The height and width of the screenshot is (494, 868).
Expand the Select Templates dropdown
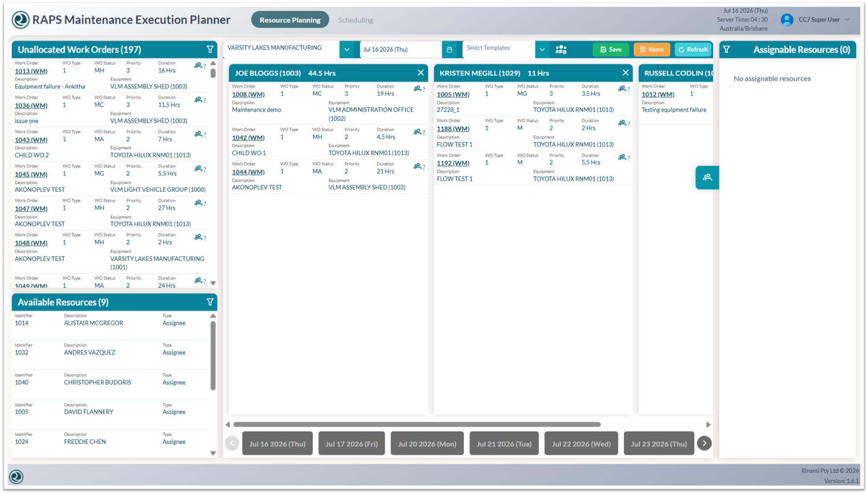(x=542, y=49)
